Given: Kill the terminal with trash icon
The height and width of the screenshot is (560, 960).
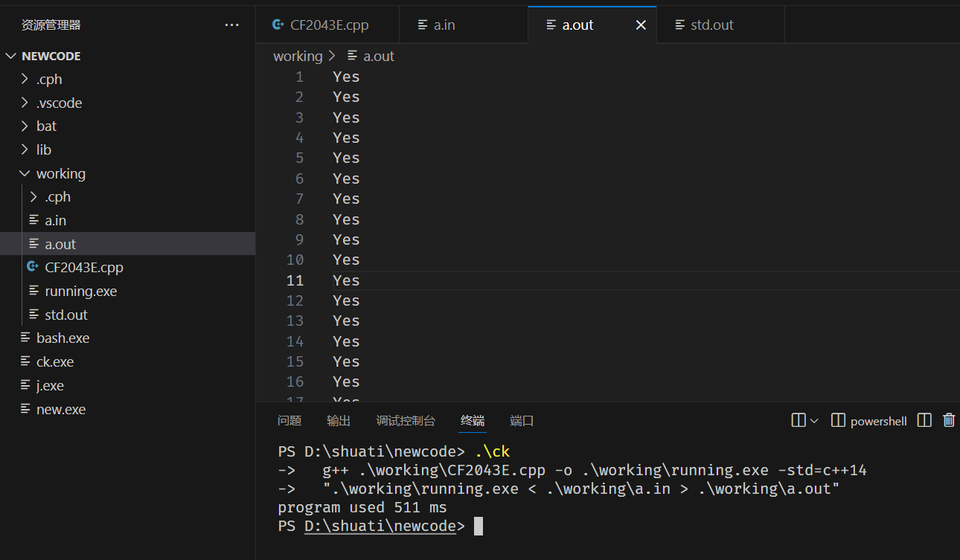Looking at the screenshot, I should [949, 421].
